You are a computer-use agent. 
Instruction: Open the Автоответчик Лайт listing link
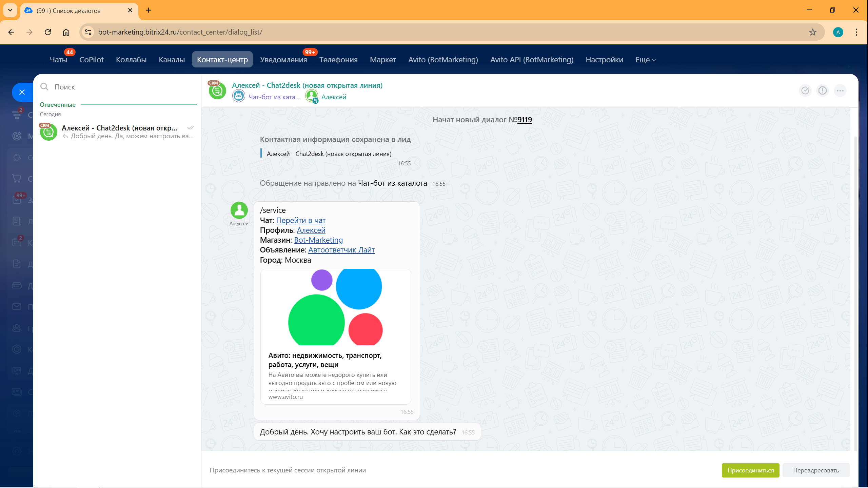click(341, 250)
